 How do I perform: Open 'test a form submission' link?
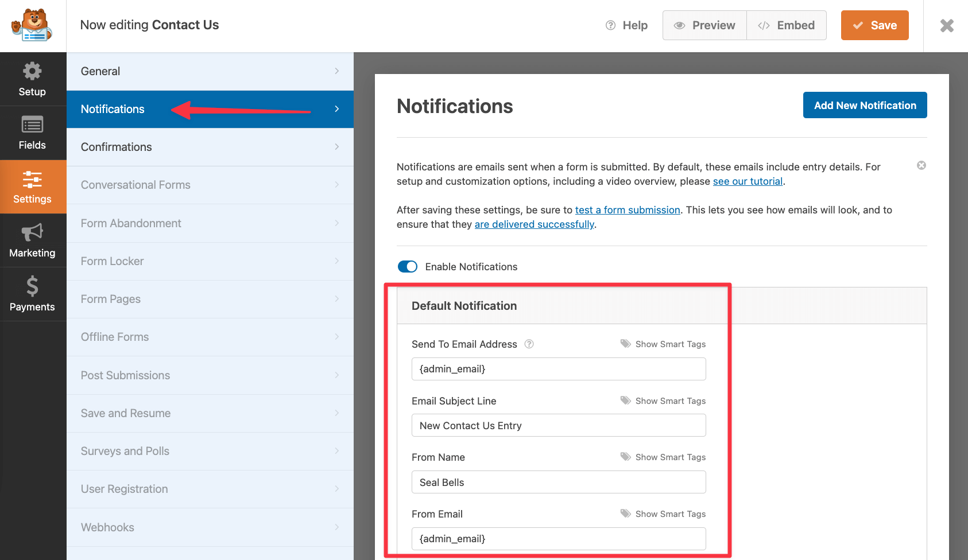(x=628, y=210)
